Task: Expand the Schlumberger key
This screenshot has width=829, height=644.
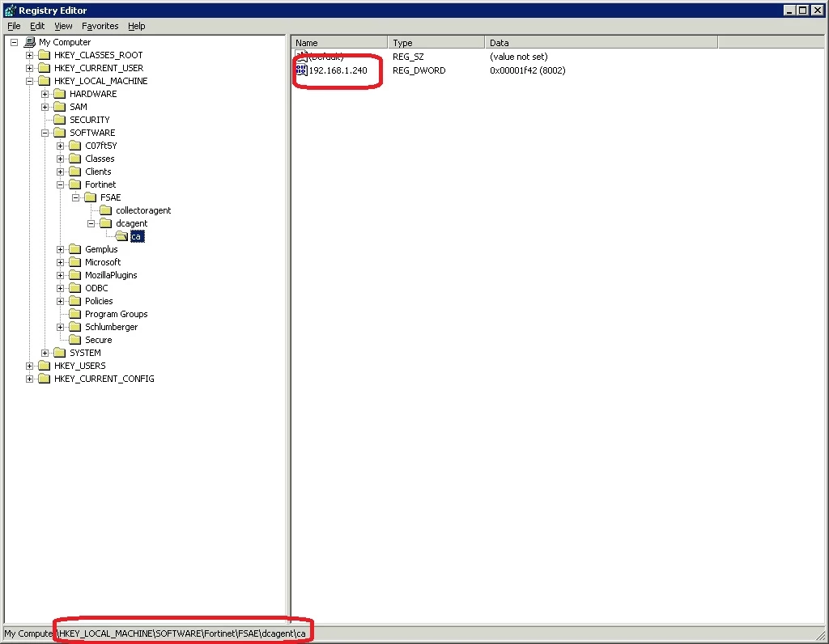Action: pyautogui.click(x=60, y=327)
